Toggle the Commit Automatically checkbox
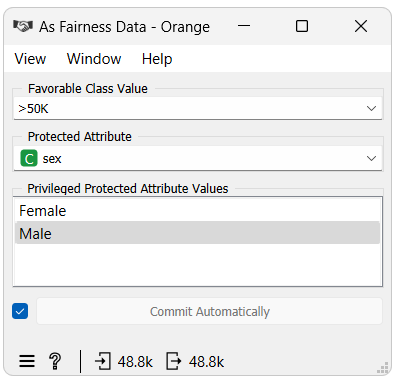The width and height of the screenshot is (395, 377). coord(20,311)
